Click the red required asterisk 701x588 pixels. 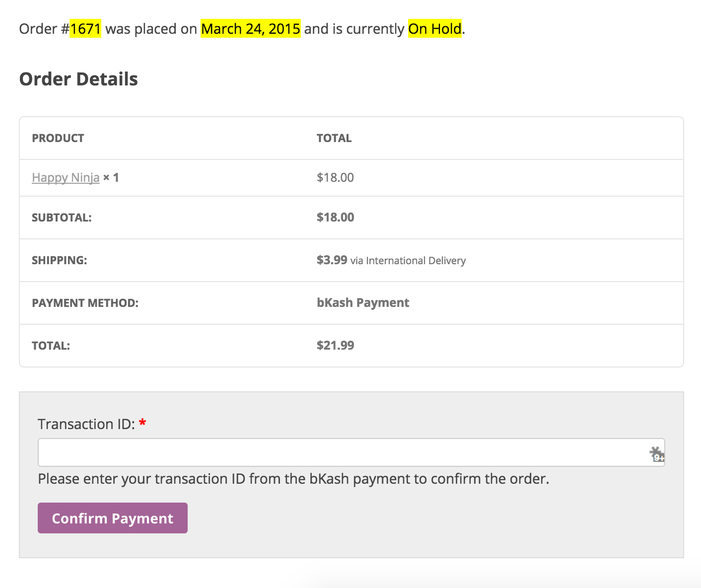point(142,423)
